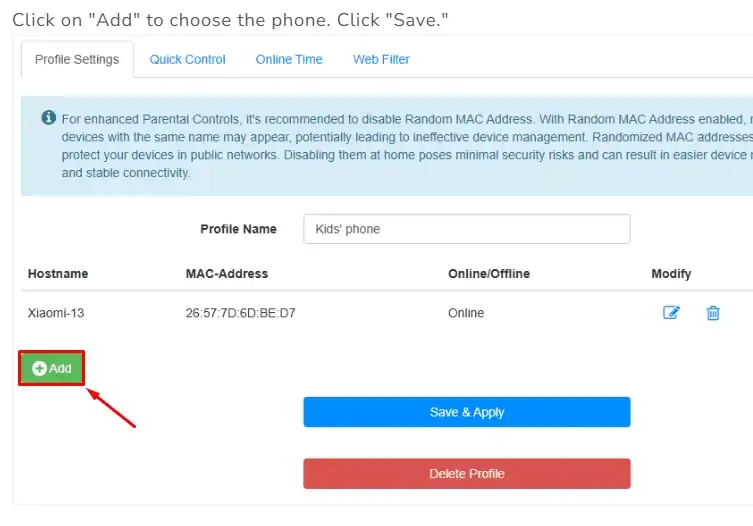Image resolution: width=753 pixels, height=526 pixels.
Task: Click the info icon in the notice banner
Action: [48, 118]
